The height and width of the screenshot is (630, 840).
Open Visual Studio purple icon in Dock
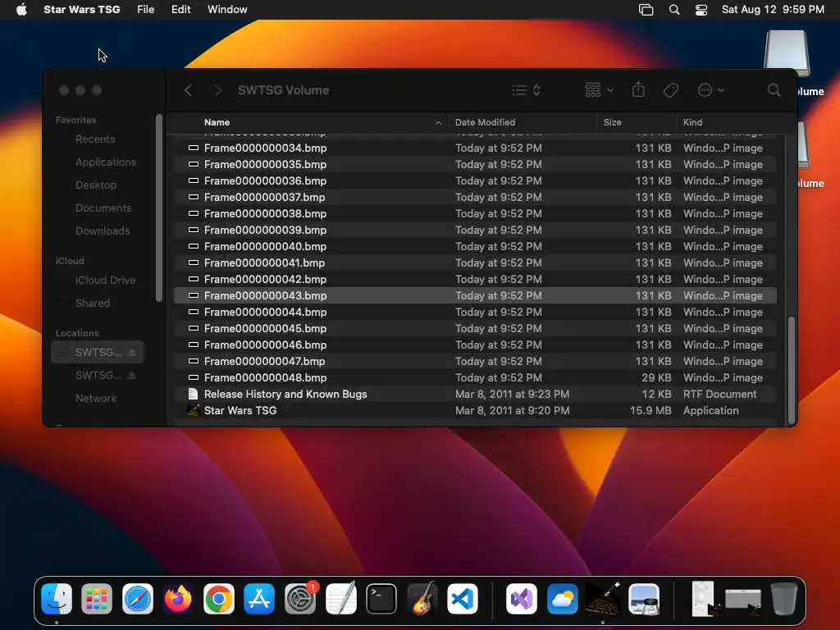(522, 598)
